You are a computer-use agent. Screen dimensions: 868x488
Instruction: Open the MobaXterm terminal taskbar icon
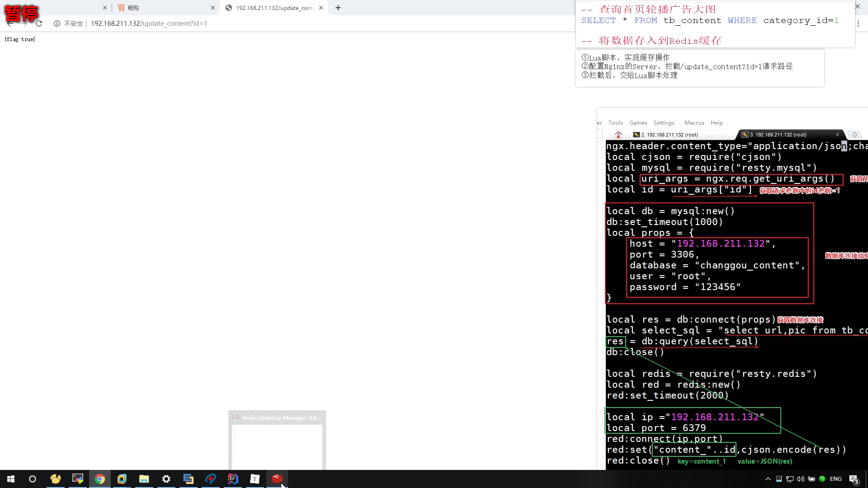(x=78, y=479)
